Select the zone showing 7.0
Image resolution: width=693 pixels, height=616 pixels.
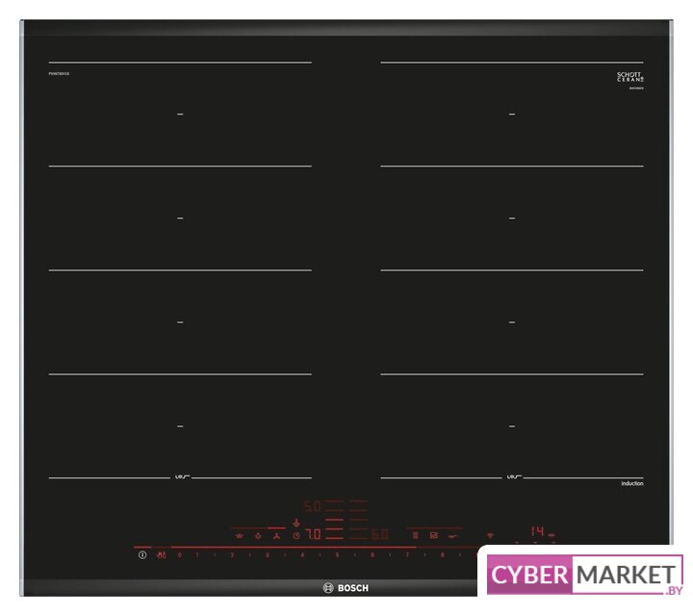tap(314, 534)
